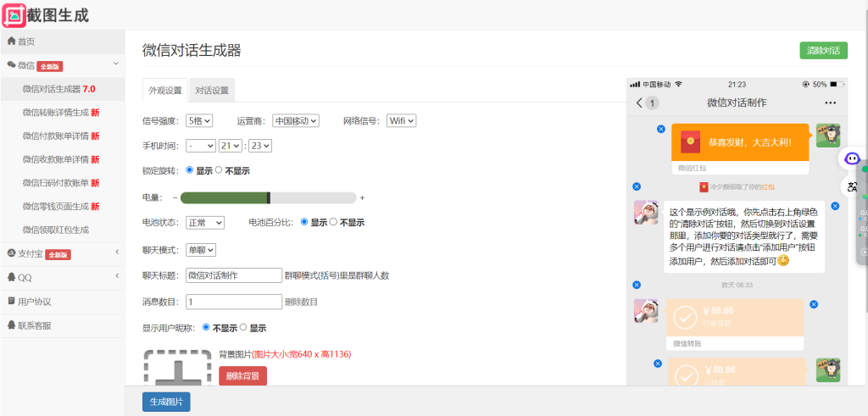This screenshot has width=868, height=416.
Task: Delete the example dialog bubble via blue X
Action: point(835,207)
